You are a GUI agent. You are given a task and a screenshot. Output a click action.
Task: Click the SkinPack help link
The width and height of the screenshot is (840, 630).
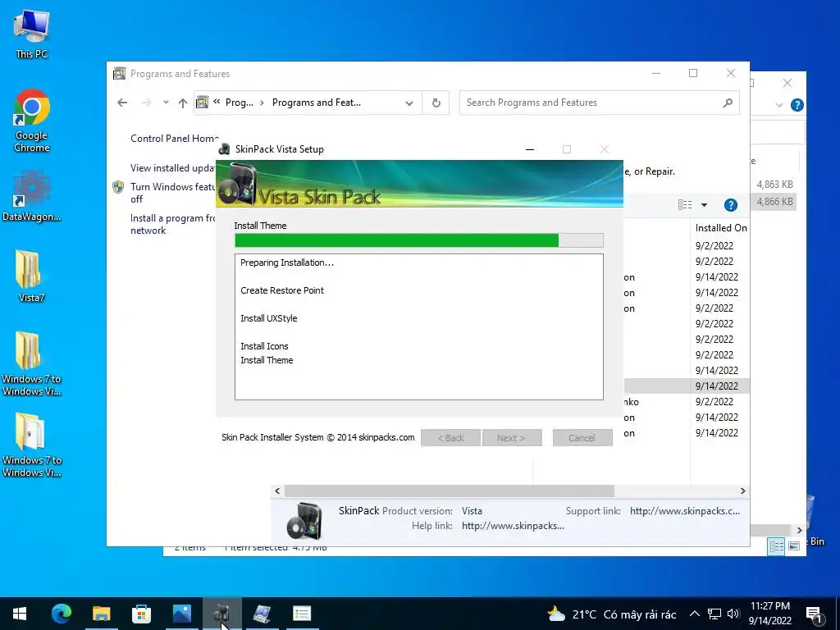click(x=513, y=526)
